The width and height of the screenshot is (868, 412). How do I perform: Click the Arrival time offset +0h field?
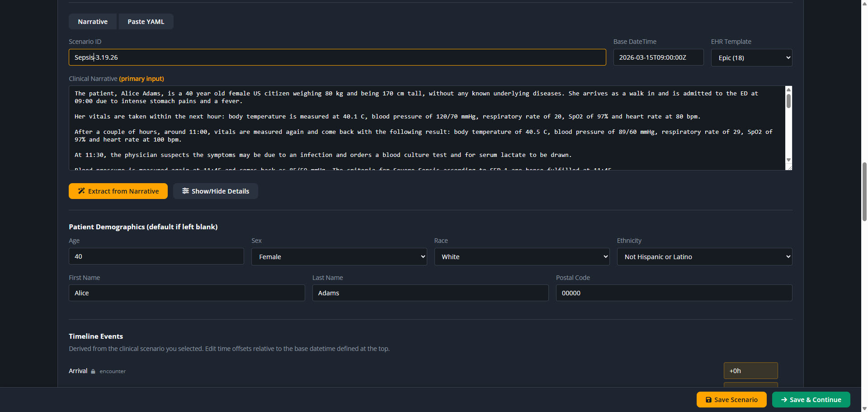(750, 371)
